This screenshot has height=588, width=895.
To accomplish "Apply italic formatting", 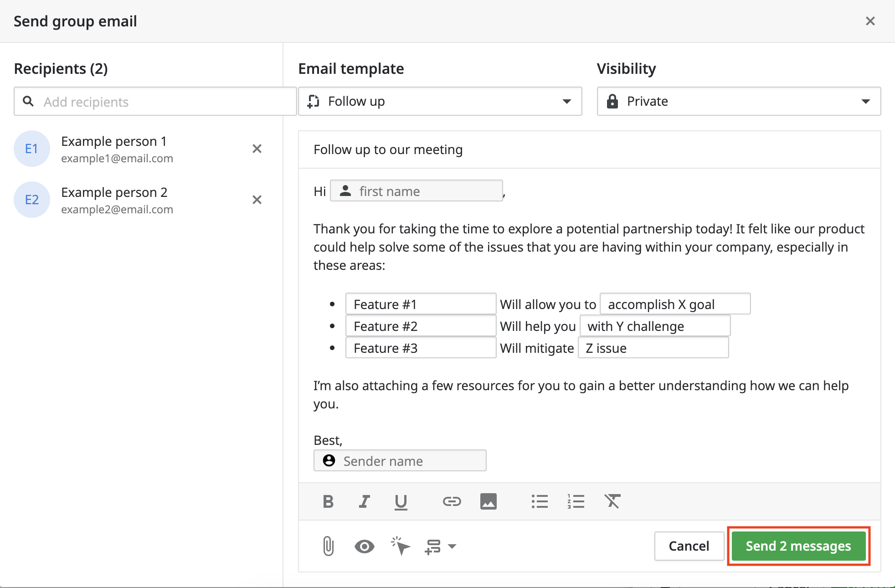I will tap(364, 501).
